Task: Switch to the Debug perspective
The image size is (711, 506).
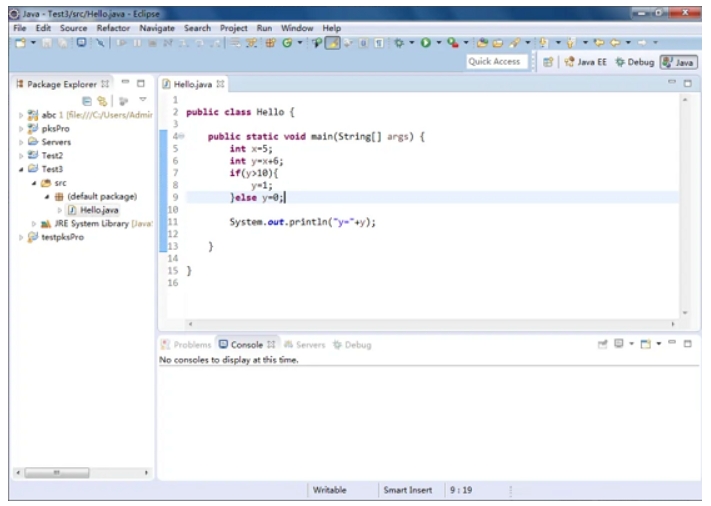Action: [634, 62]
